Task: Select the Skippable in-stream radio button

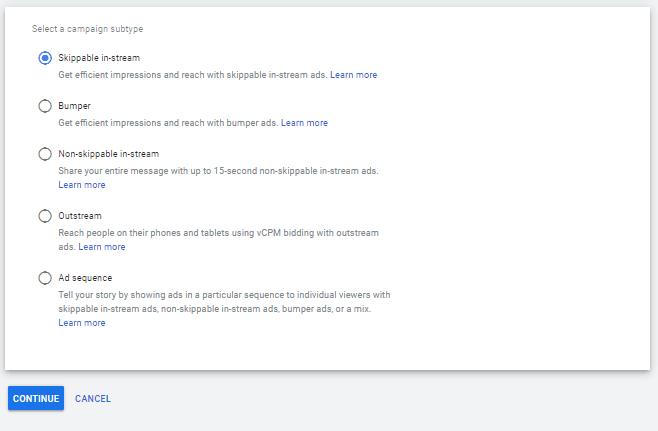Action: pos(45,58)
